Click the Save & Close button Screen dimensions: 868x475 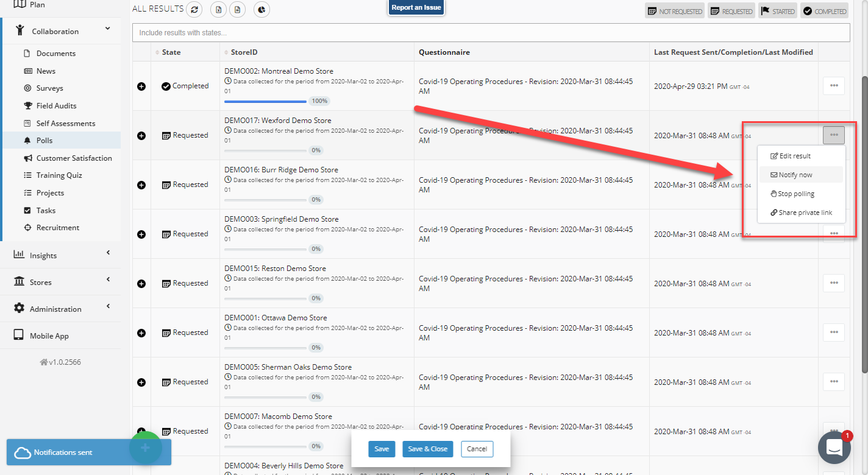tap(427, 449)
